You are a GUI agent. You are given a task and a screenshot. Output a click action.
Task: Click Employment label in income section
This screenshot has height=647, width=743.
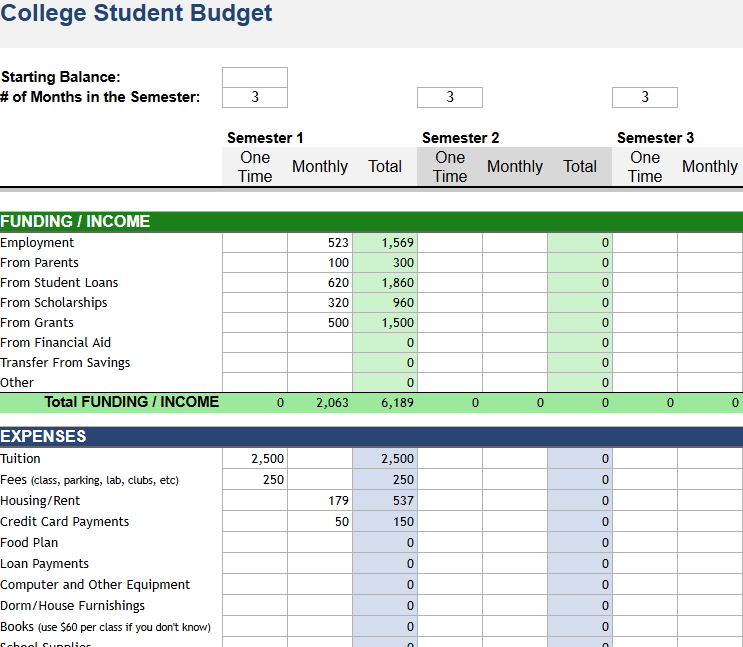click(37, 243)
